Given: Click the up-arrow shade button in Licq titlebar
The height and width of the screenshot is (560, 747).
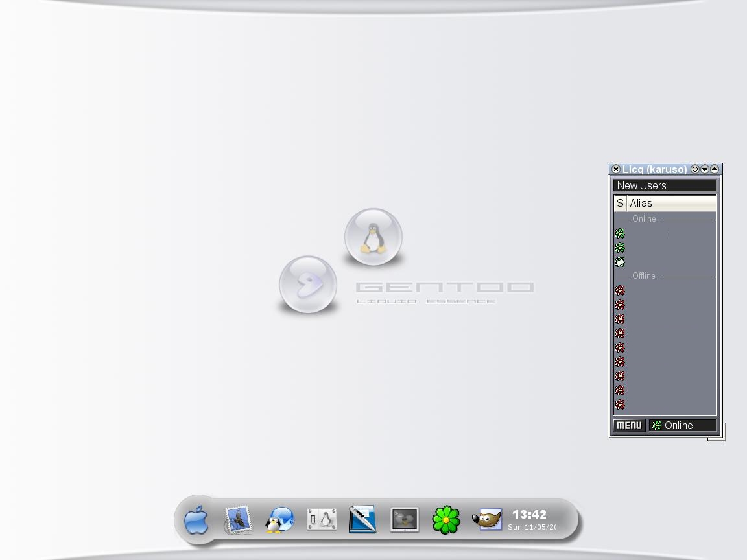Looking at the screenshot, I should coord(714,169).
